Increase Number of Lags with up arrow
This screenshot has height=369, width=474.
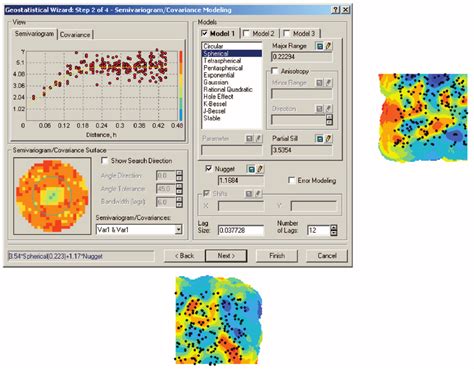(334, 228)
